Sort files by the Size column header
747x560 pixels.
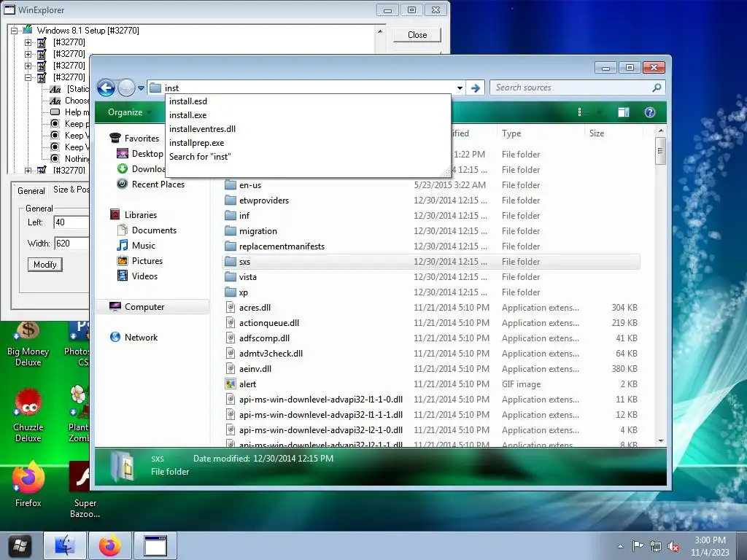pyautogui.click(x=614, y=133)
